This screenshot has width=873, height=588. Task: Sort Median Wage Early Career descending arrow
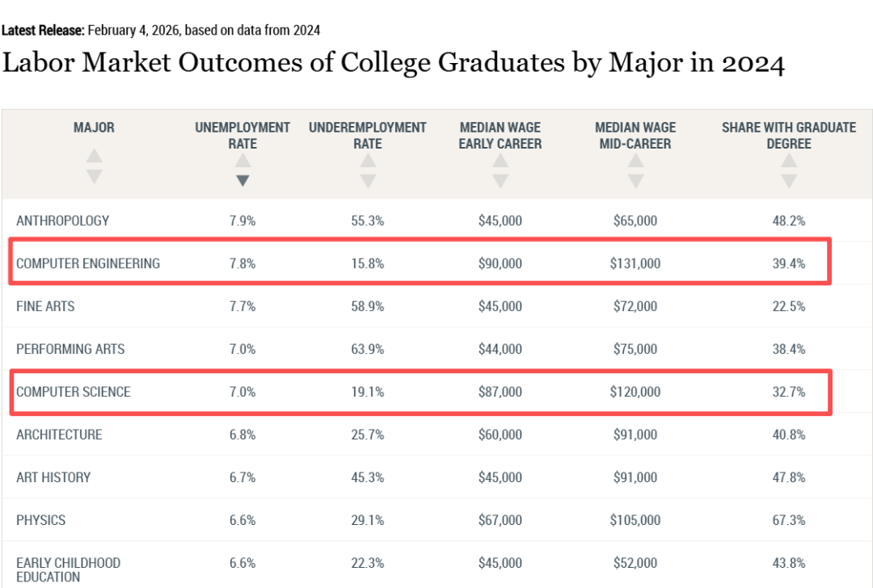click(x=500, y=181)
